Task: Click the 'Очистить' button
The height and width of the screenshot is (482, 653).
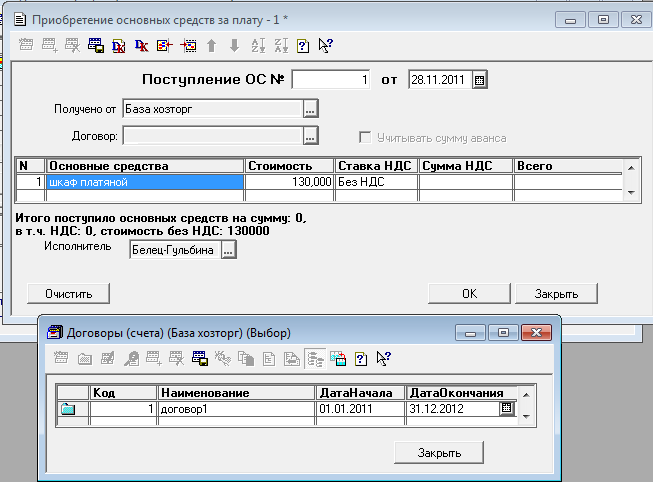Action: click(69, 294)
